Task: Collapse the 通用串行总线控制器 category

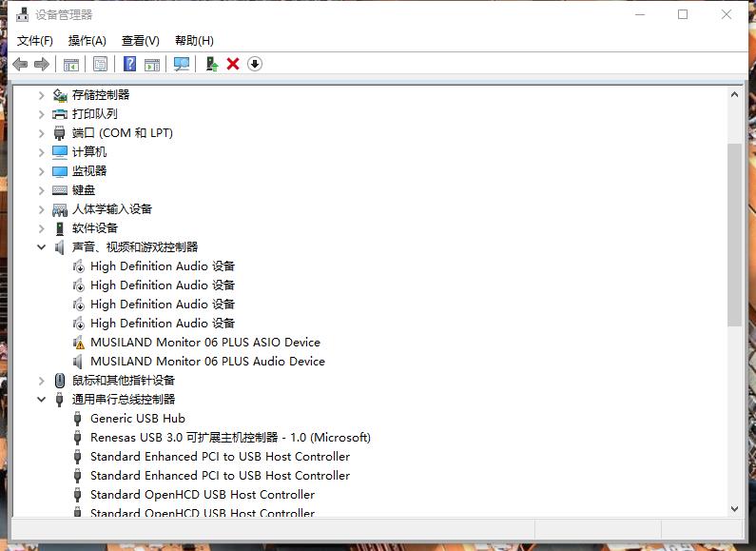Action: (41, 400)
